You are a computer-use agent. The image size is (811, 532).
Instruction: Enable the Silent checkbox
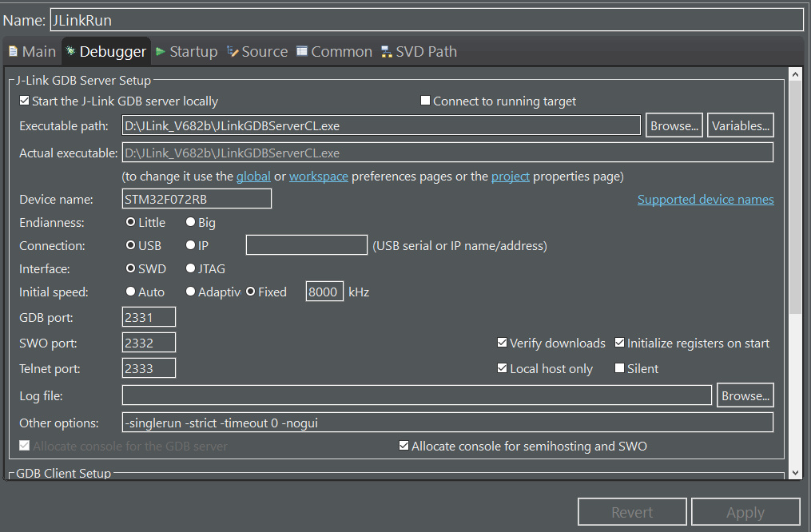coord(619,368)
